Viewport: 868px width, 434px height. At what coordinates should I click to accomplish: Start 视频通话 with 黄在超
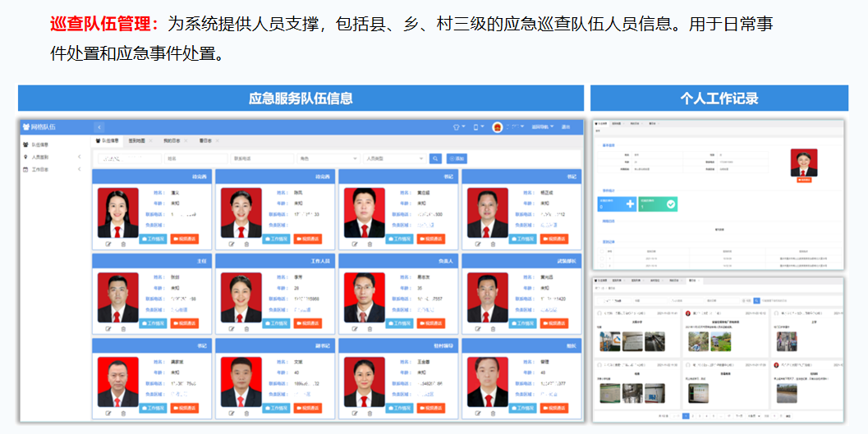[x=431, y=239]
